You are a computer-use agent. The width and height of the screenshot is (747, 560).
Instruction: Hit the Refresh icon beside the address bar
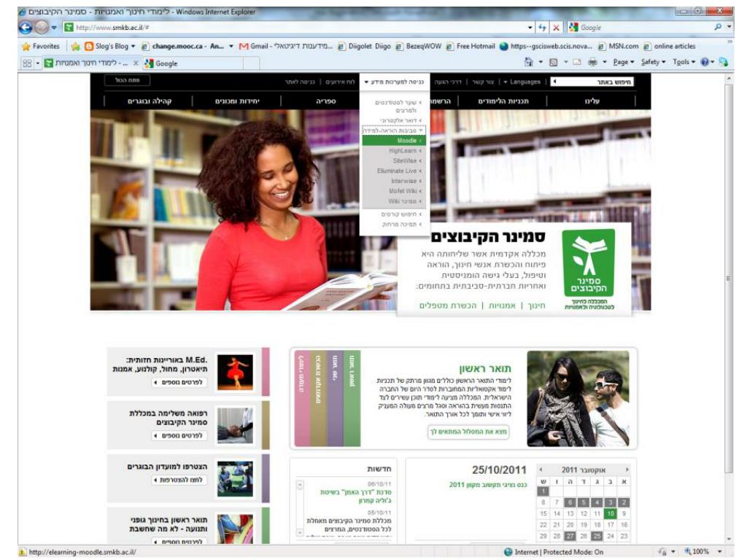543,28
